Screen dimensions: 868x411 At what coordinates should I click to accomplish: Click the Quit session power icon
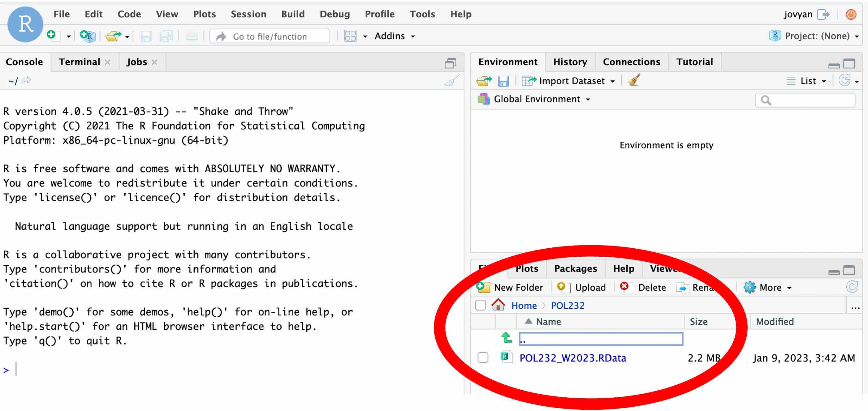pyautogui.click(x=851, y=14)
